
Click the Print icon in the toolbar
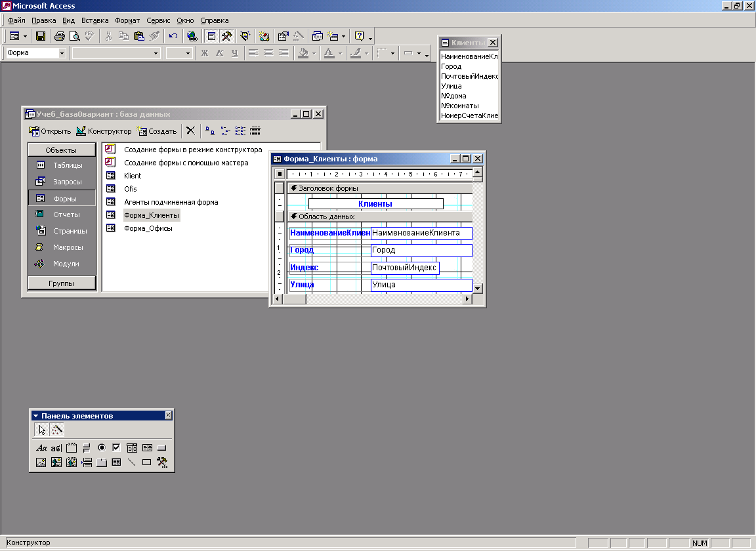coord(59,36)
